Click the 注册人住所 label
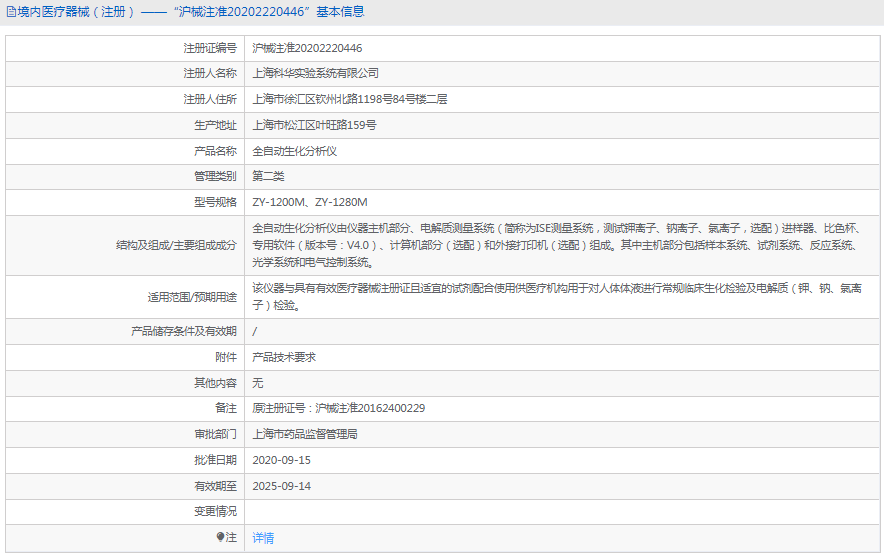 pyautogui.click(x=210, y=99)
